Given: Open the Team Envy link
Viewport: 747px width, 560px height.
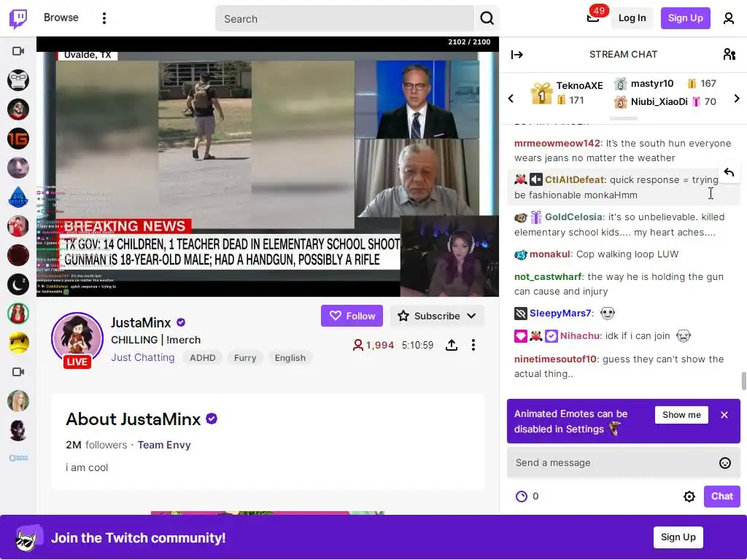Looking at the screenshot, I should [x=164, y=446].
